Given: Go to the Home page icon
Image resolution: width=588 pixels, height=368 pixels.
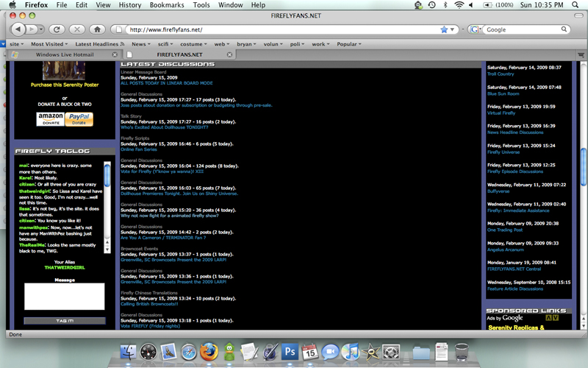Looking at the screenshot, I should (x=97, y=29).
